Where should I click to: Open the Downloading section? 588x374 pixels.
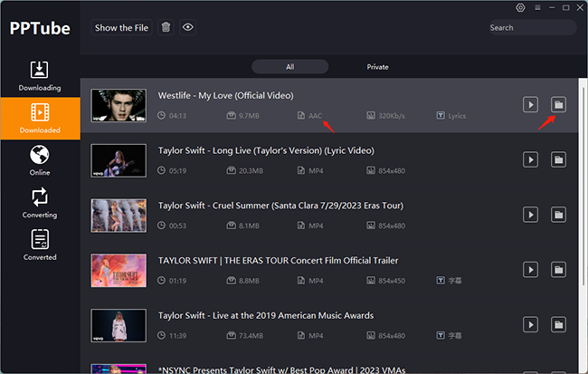click(40, 76)
